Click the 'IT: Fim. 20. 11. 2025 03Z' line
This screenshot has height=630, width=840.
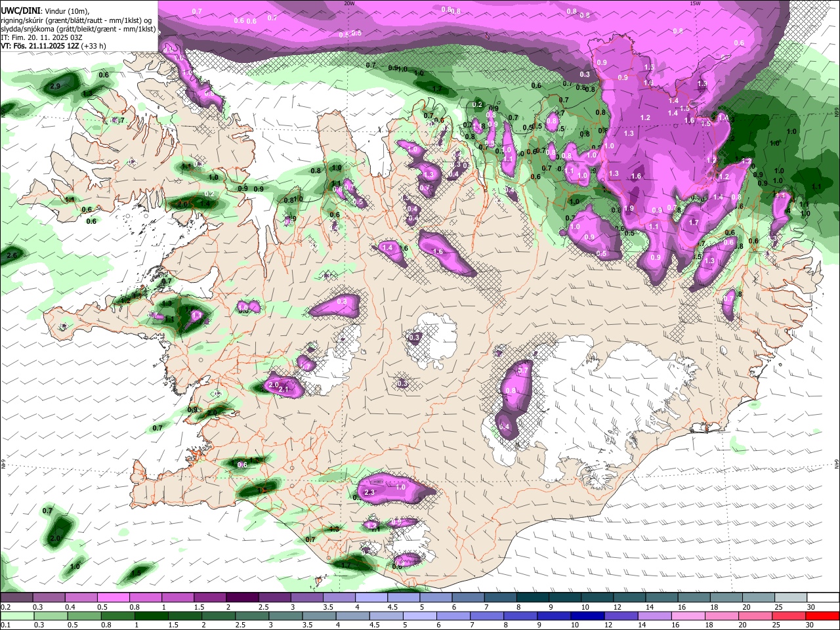[x=41, y=37]
